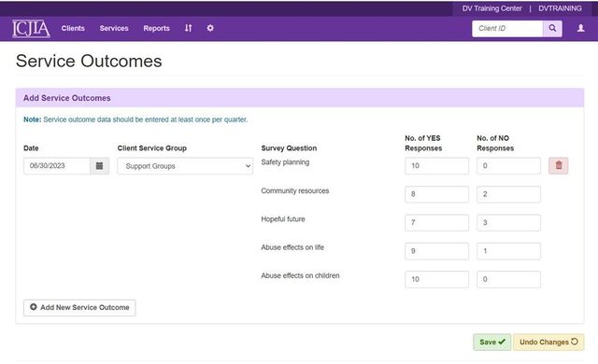Click the DVTRAINING username text
The height and width of the screenshot is (364, 598).
pos(560,8)
